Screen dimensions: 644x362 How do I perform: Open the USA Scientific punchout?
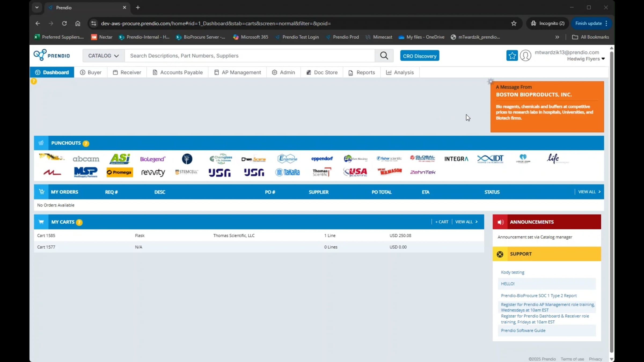(x=355, y=172)
